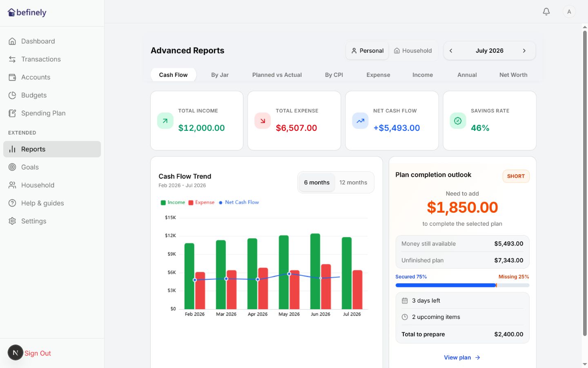Open the July 2026 month picker
588x368 pixels.
tap(490, 51)
